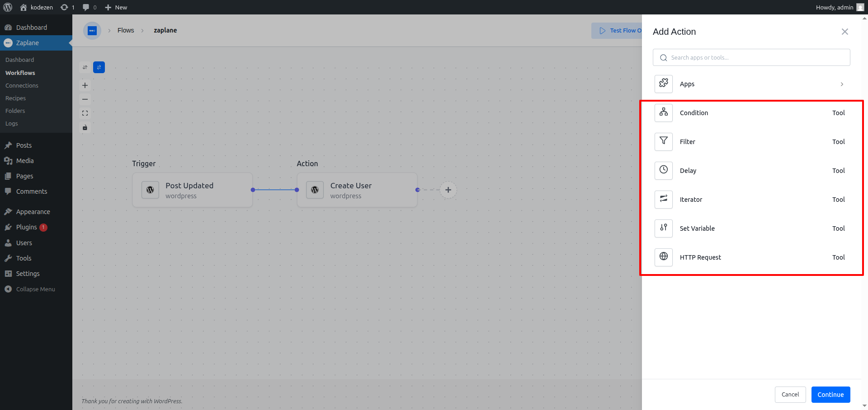This screenshot has width=868, height=410.
Task: Click Collapse Menu
Action: [36, 289]
